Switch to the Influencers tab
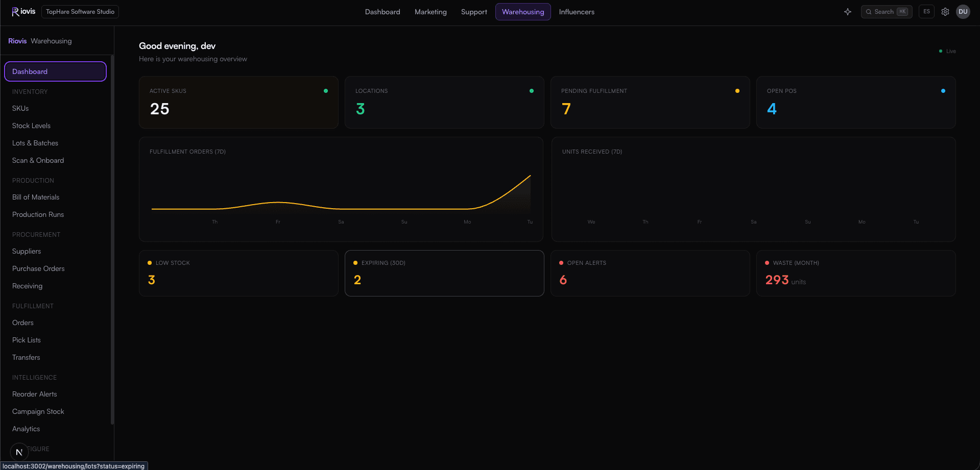Viewport: 980px width, 470px height. pos(577,12)
